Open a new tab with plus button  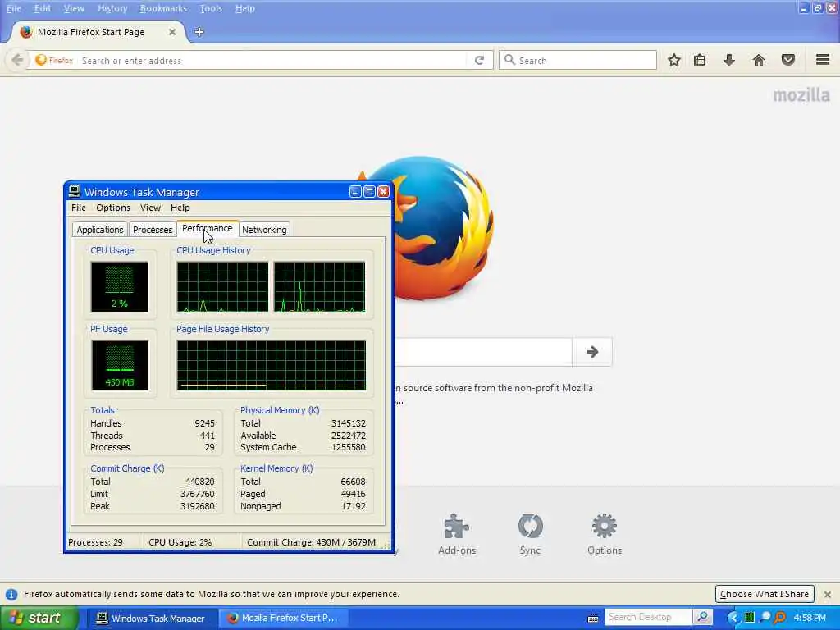pos(199,32)
